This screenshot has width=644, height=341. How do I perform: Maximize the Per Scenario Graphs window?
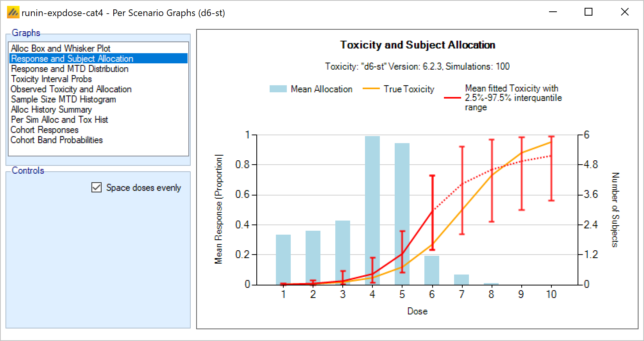tap(589, 12)
